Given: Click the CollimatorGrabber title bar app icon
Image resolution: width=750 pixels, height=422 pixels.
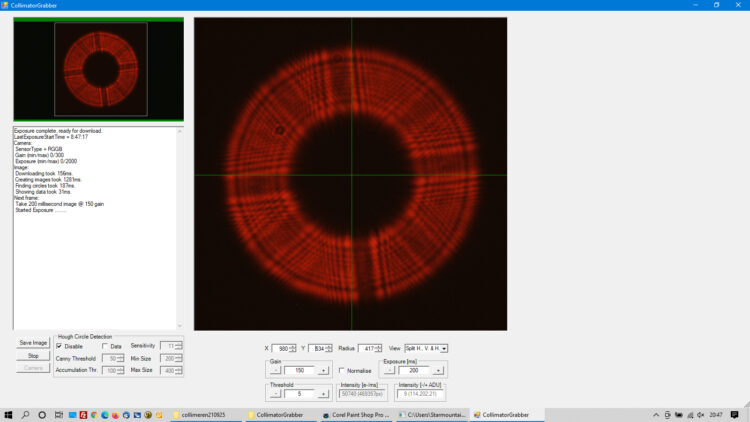Looking at the screenshot, I should click(5, 5).
